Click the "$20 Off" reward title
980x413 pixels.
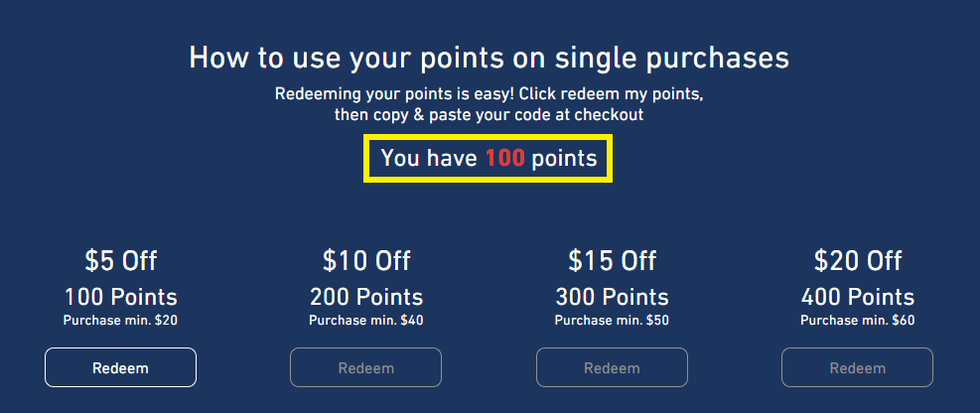click(858, 261)
